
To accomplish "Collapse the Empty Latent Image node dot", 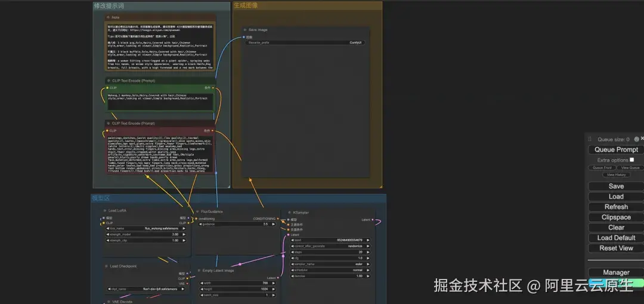I will click(199, 271).
